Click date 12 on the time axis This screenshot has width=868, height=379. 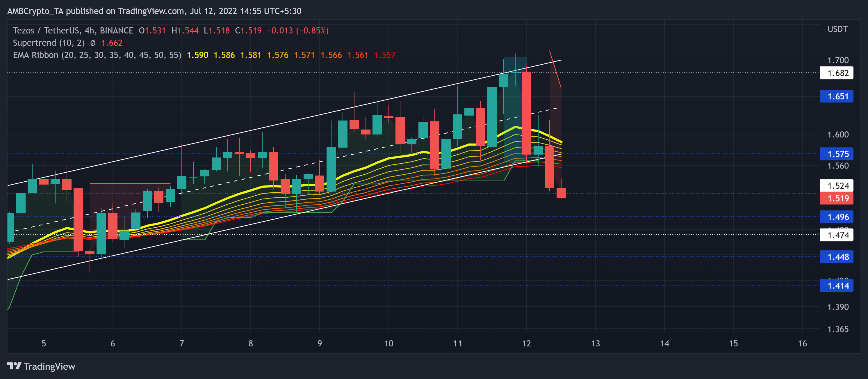pos(526,343)
